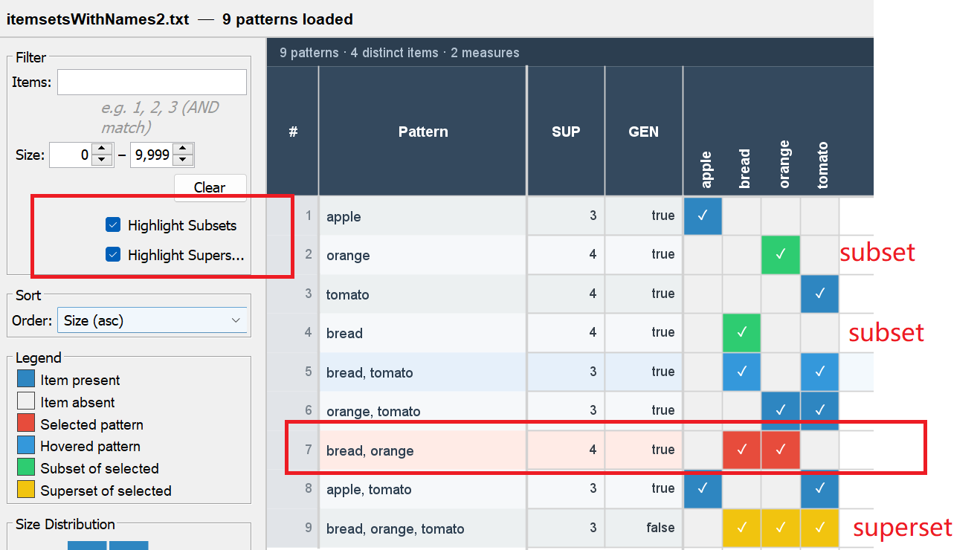Click the bread checkmark in bread, tomato row
The width and height of the screenshot is (980, 550).
[741, 372]
